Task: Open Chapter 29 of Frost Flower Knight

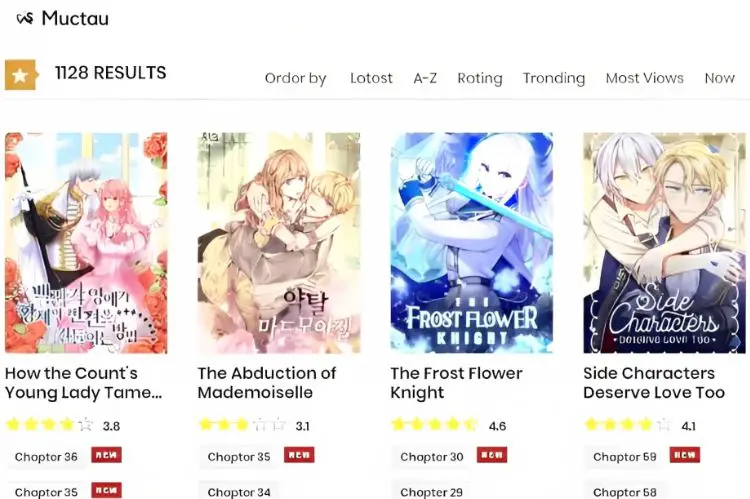Action: [431, 492]
